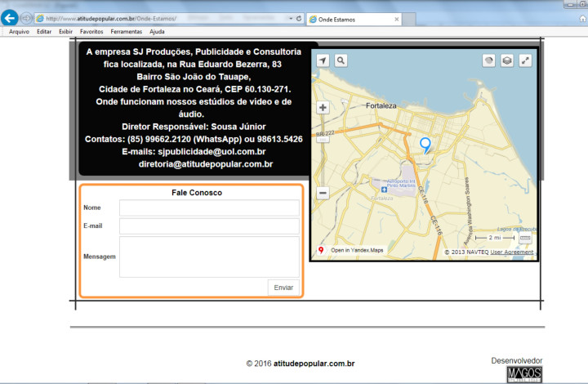Activate the map ruler measurement tool

(525, 238)
